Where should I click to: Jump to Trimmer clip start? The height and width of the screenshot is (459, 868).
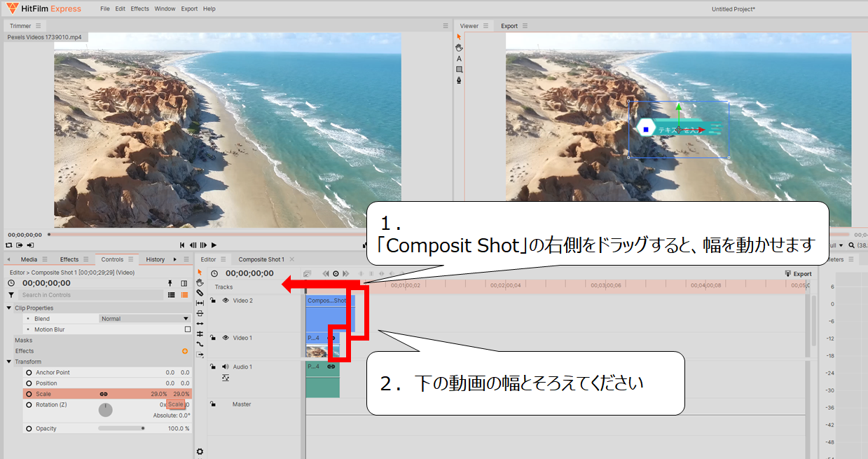(x=182, y=245)
